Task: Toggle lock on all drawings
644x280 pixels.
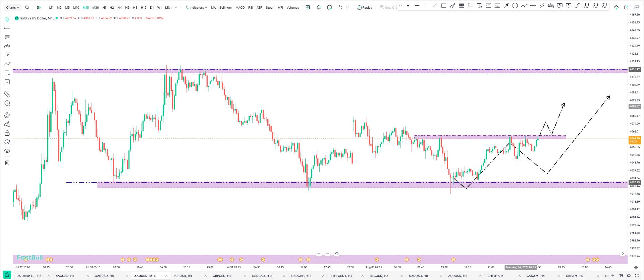Action: point(7,133)
